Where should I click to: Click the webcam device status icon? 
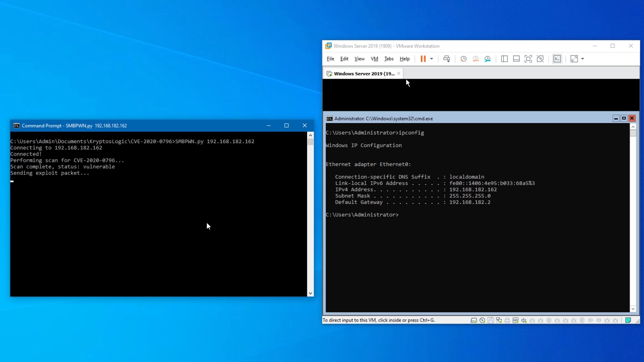point(549,320)
